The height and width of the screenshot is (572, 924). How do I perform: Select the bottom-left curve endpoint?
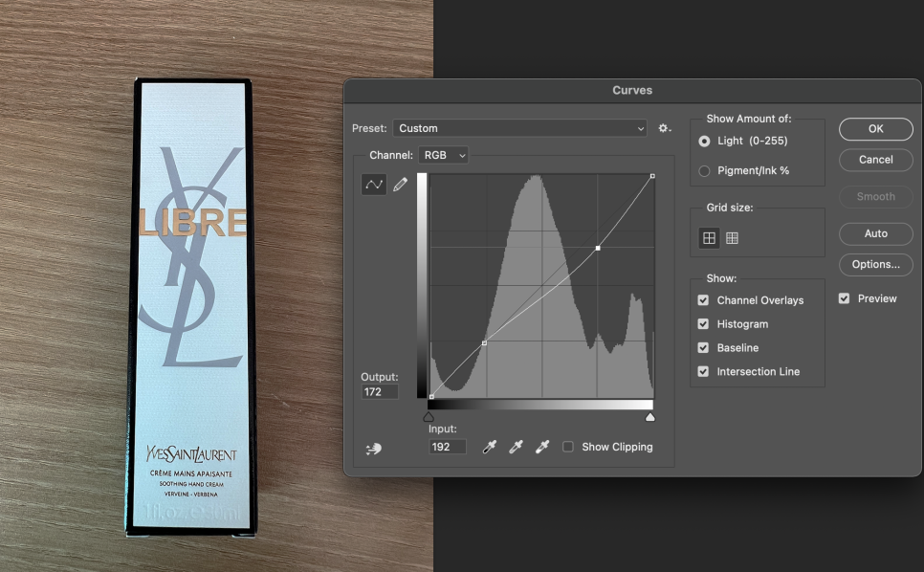[x=432, y=396]
